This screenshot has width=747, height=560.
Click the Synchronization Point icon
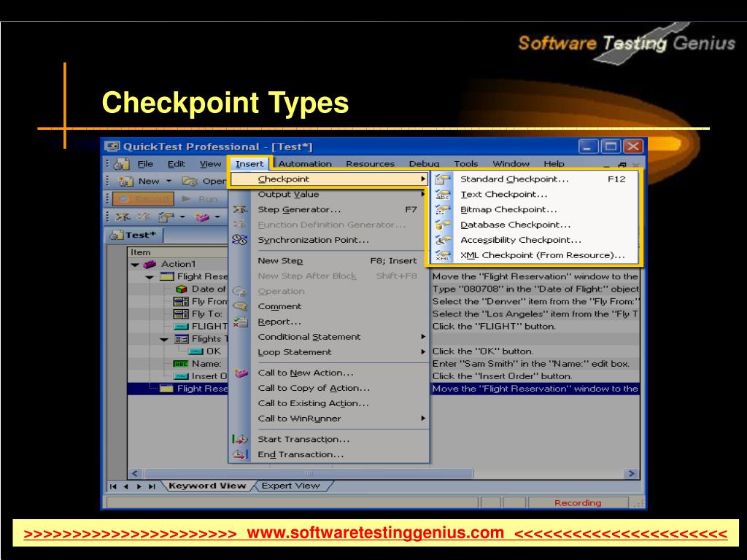(x=239, y=240)
